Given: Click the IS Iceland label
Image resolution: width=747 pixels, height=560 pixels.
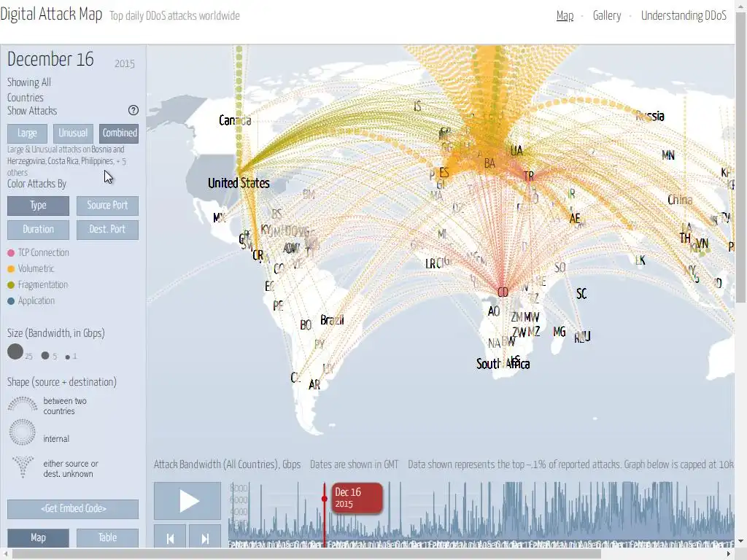Looking at the screenshot, I should pyautogui.click(x=417, y=106).
